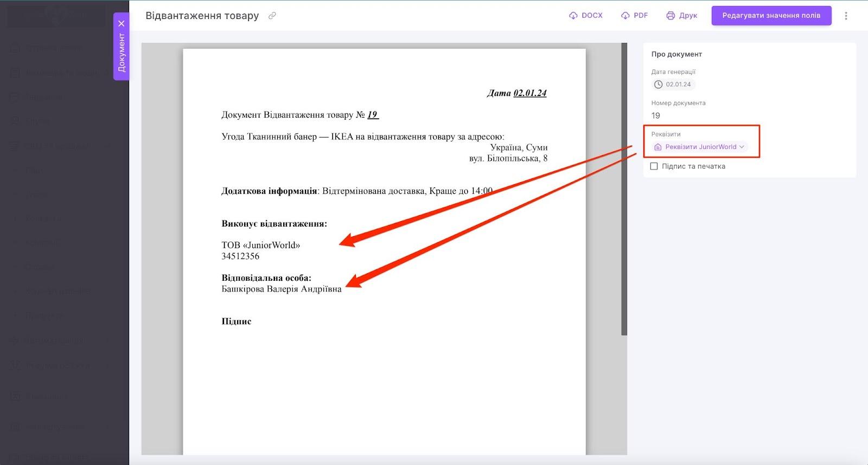Click the link icon beside the page title
Image resolution: width=868 pixels, height=465 pixels.
coord(272,16)
